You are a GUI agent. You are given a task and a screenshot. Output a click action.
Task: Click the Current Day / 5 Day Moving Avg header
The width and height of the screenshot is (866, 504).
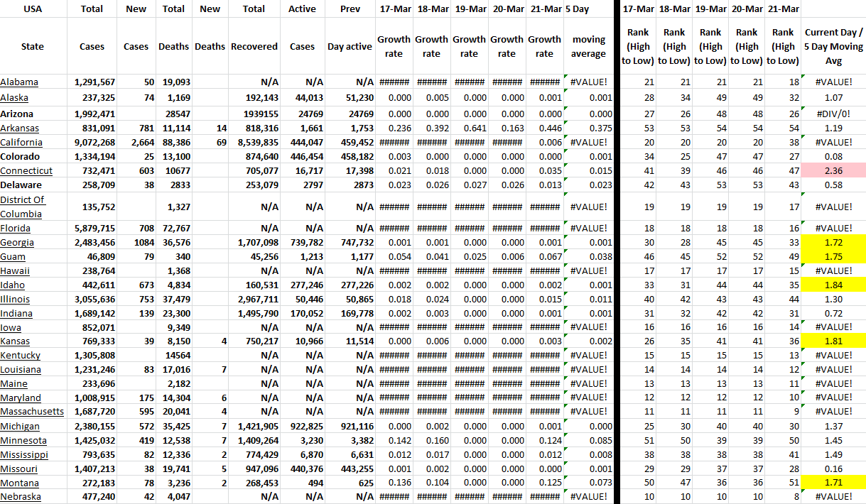coord(833,47)
